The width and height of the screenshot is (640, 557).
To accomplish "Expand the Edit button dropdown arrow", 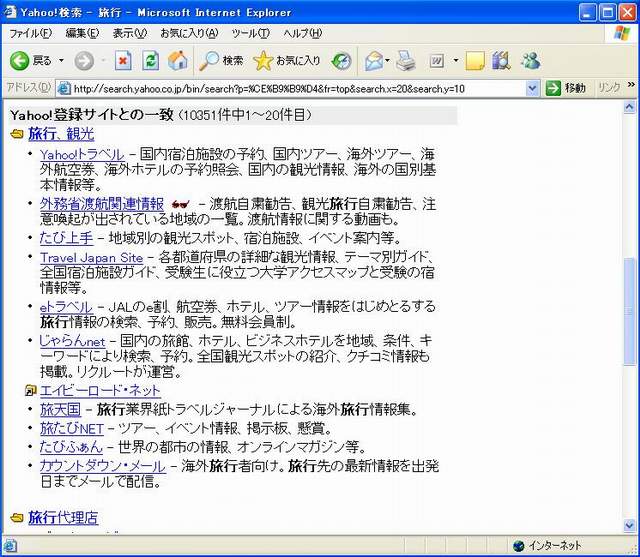I will pyautogui.click(x=456, y=61).
